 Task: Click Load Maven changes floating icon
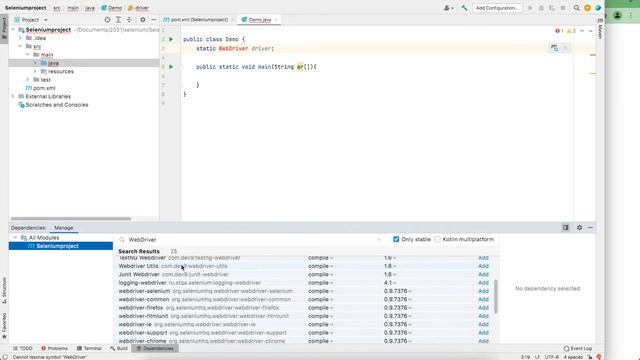click(x=554, y=48)
